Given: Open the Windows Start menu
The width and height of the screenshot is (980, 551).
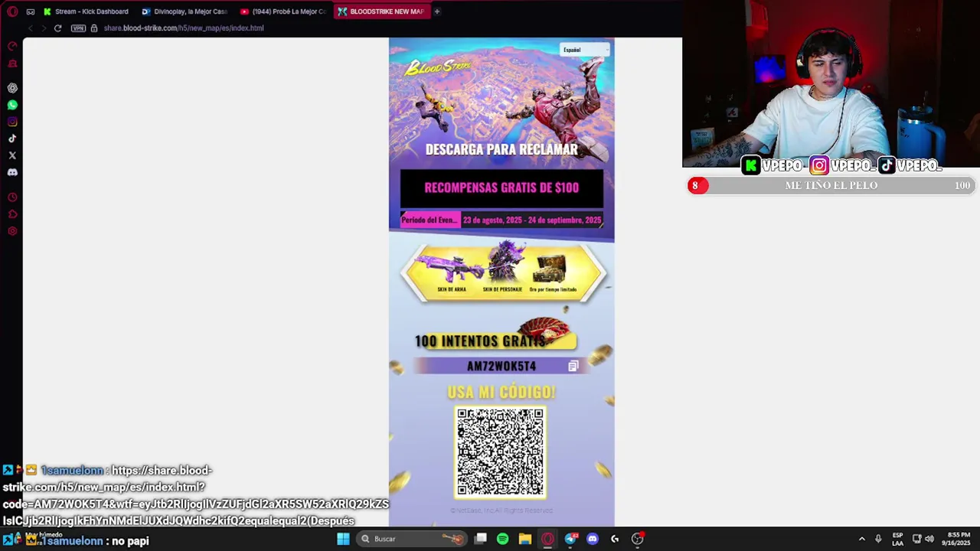Looking at the screenshot, I should coord(343,539).
